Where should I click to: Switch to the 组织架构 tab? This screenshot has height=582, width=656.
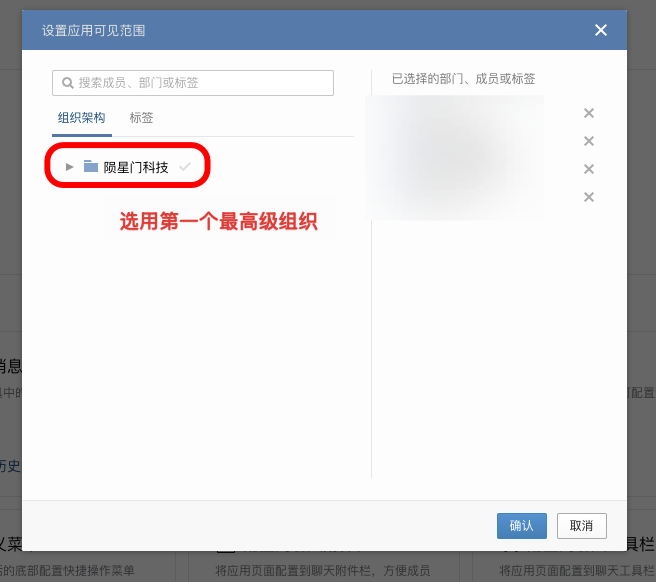coord(81,118)
